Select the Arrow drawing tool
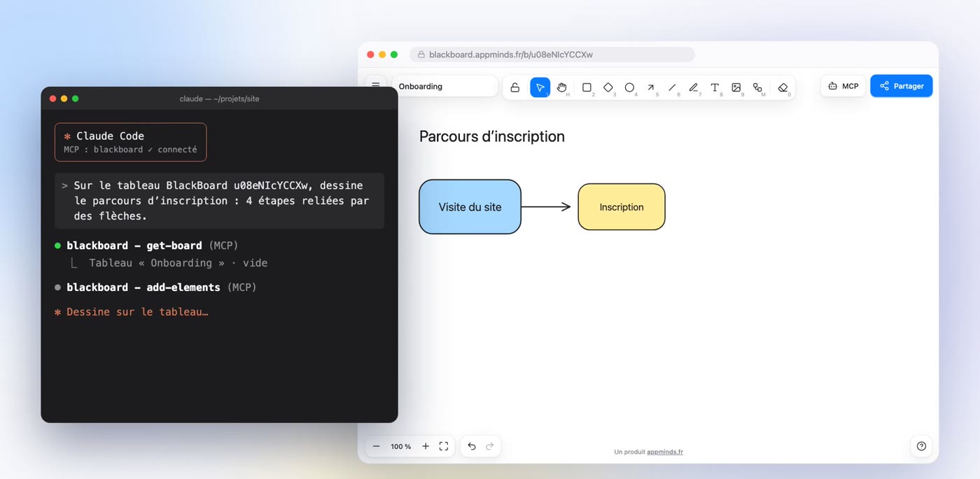Screen dimensions: 980x479 651,87
